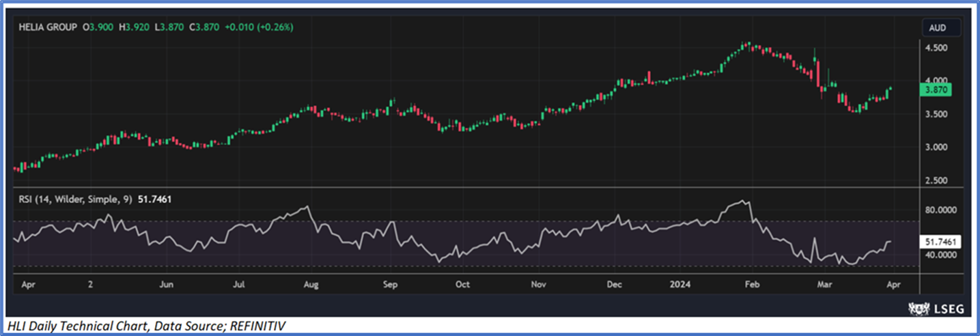
Task: Click the 40.0000 RSI axis label
Action: [940, 255]
